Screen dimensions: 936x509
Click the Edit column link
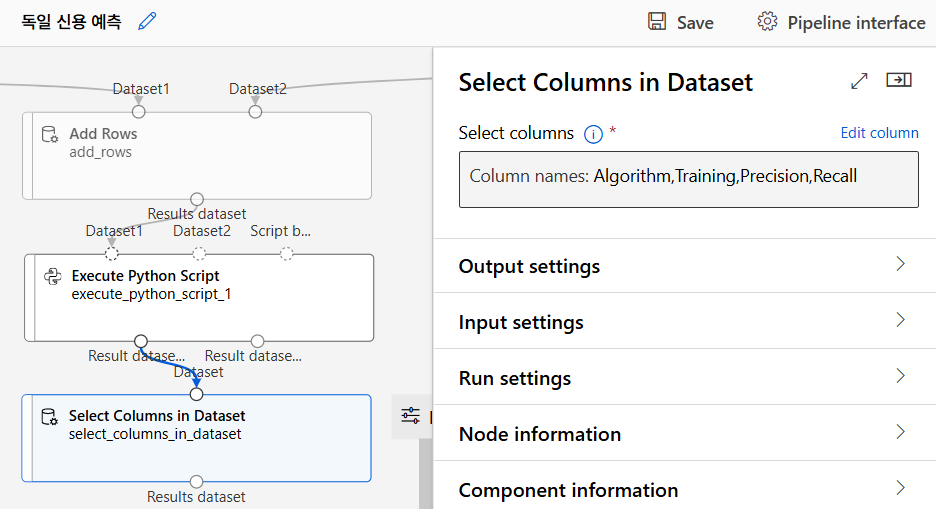click(x=879, y=133)
